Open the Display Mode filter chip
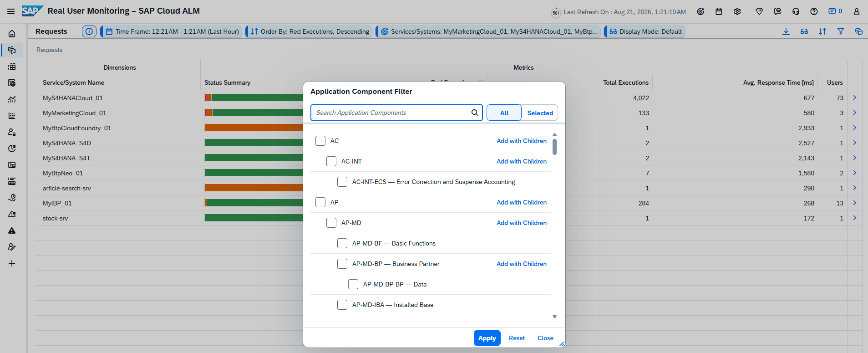This screenshot has width=868, height=353. 645,31
